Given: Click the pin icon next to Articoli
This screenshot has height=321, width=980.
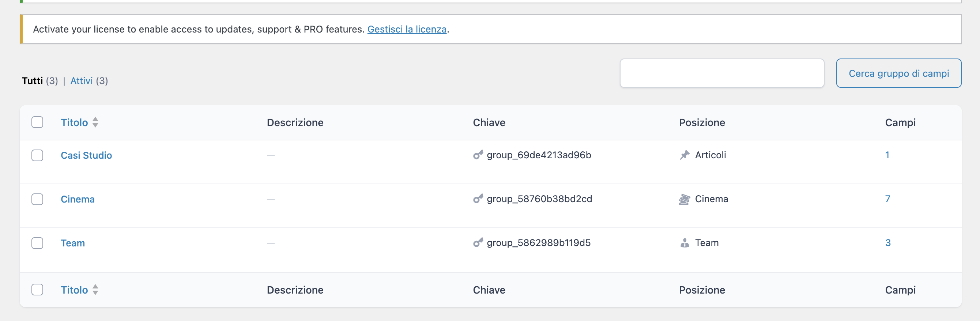Looking at the screenshot, I should click(685, 155).
